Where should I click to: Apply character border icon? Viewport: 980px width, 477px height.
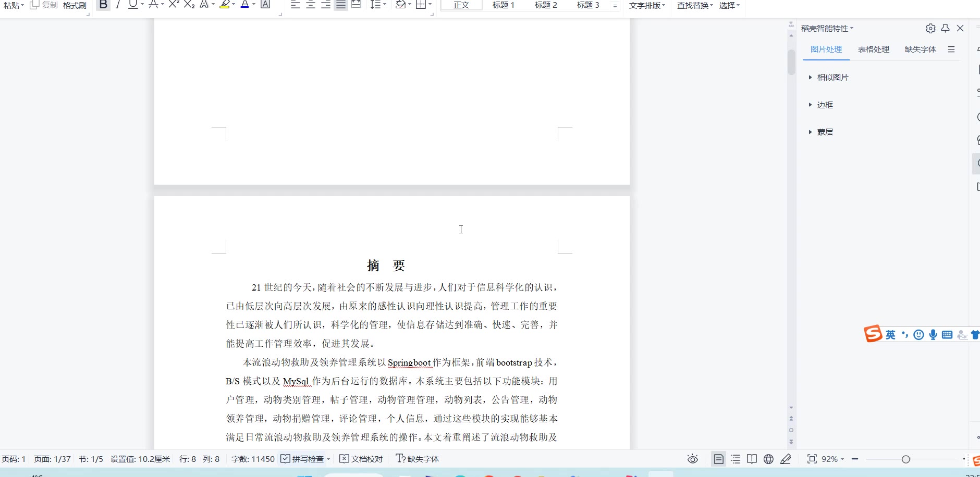(x=265, y=5)
